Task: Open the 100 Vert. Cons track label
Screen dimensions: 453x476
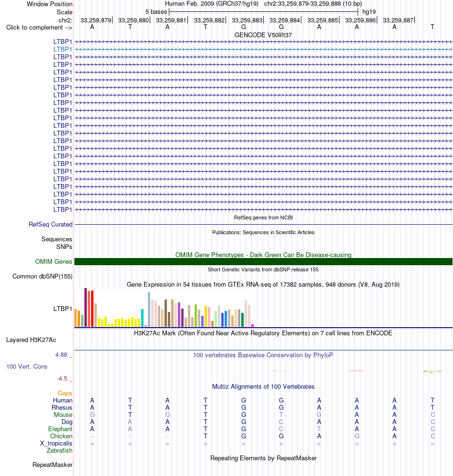Action: point(27,367)
